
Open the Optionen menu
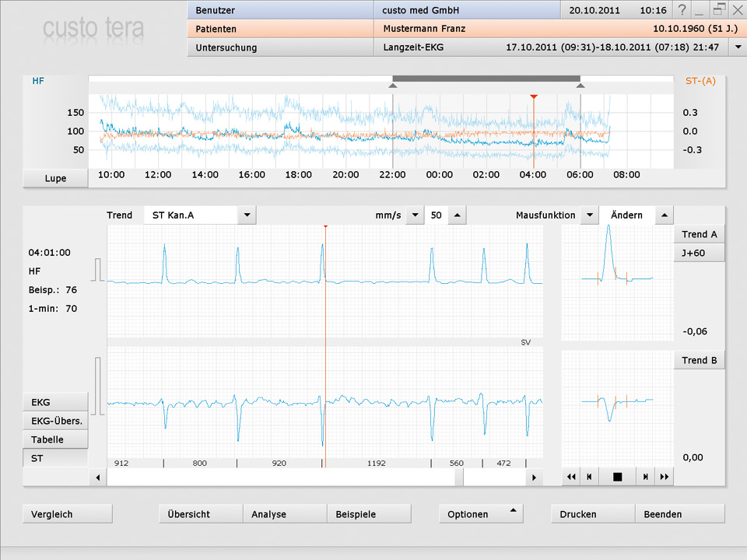(480, 513)
